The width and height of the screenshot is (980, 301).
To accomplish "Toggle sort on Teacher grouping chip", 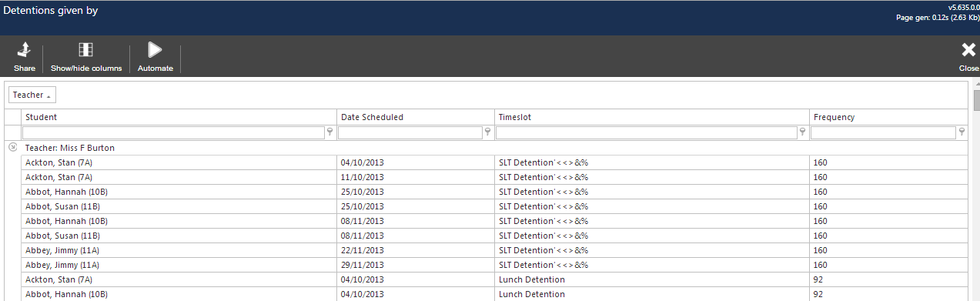I will [x=32, y=95].
